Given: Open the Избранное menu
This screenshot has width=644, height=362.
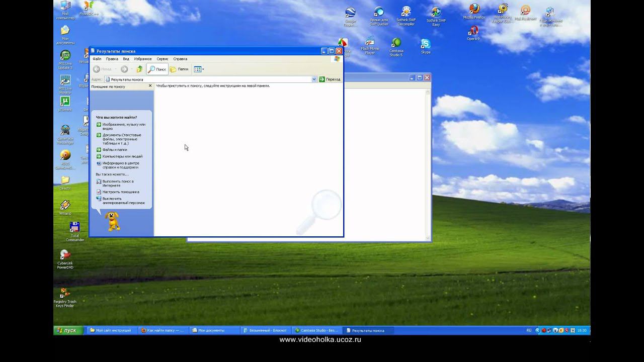Looking at the screenshot, I should 143,59.
